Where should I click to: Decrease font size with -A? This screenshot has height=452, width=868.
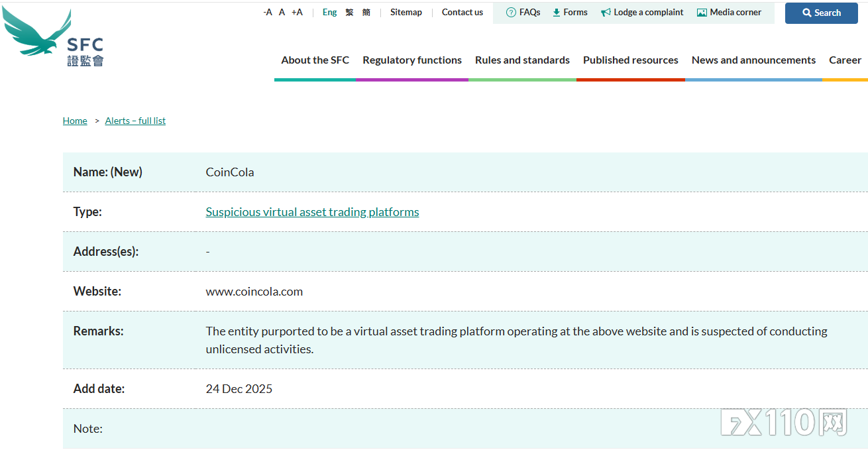pos(268,13)
